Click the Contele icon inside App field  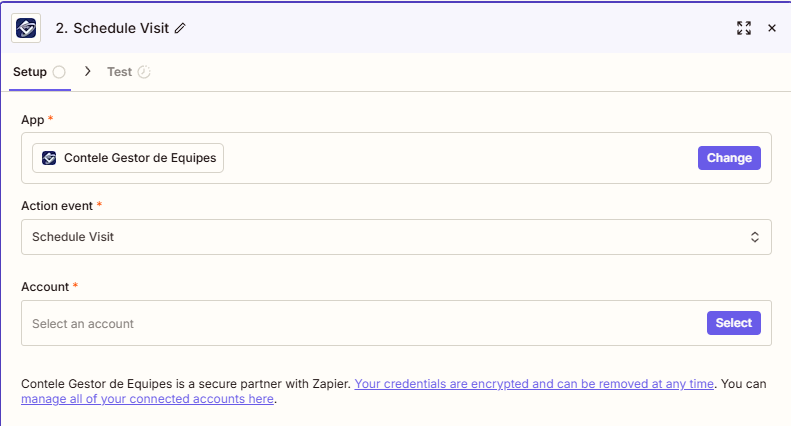coord(49,158)
